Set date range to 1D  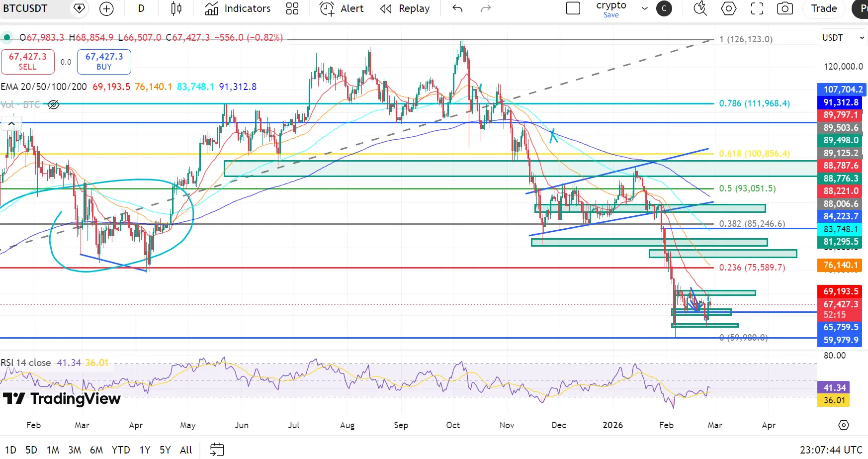(10, 450)
